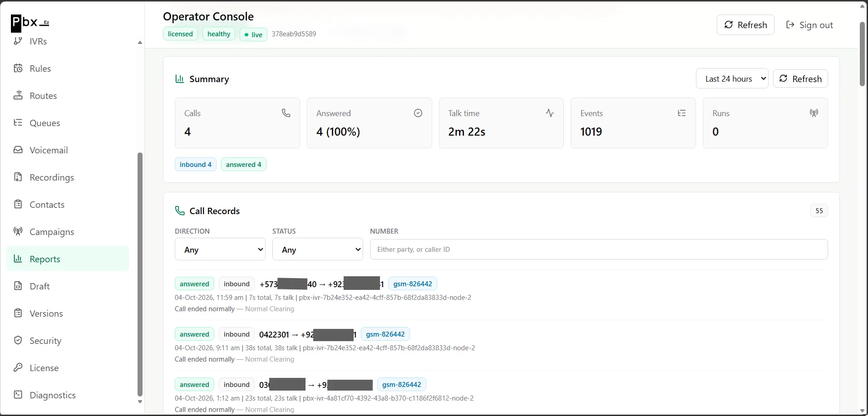This screenshot has width=868, height=416.
Task: Click the Campaigns broadcast icon
Action: click(x=18, y=232)
